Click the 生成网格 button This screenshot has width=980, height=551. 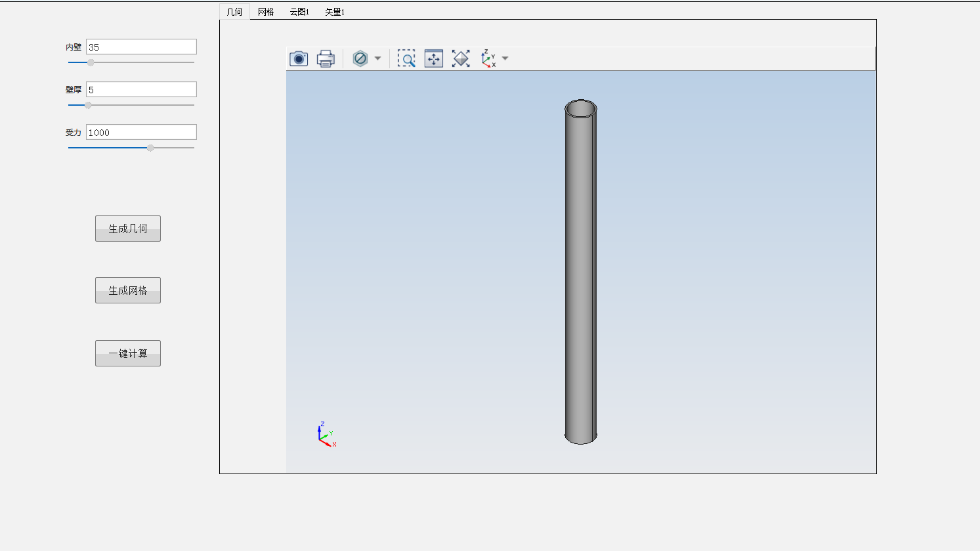(128, 290)
